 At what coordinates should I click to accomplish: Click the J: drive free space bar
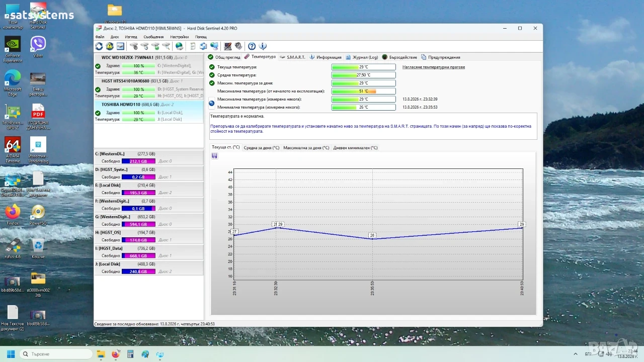point(138,271)
